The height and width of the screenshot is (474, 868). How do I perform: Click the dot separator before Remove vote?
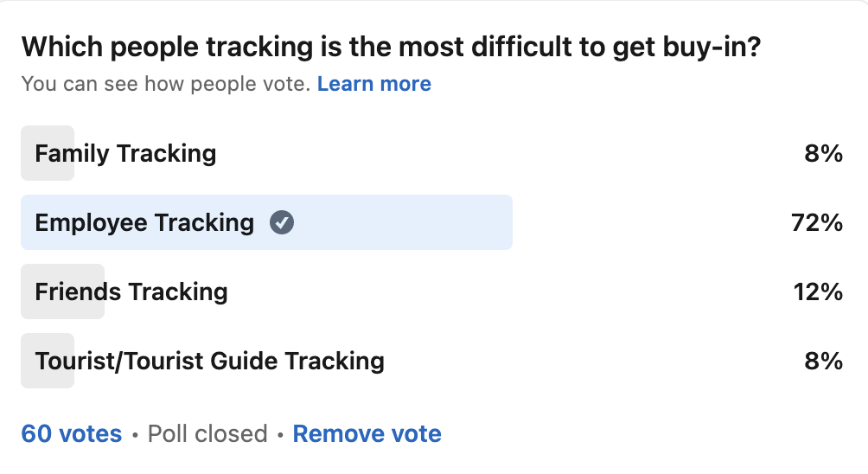tap(280, 434)
